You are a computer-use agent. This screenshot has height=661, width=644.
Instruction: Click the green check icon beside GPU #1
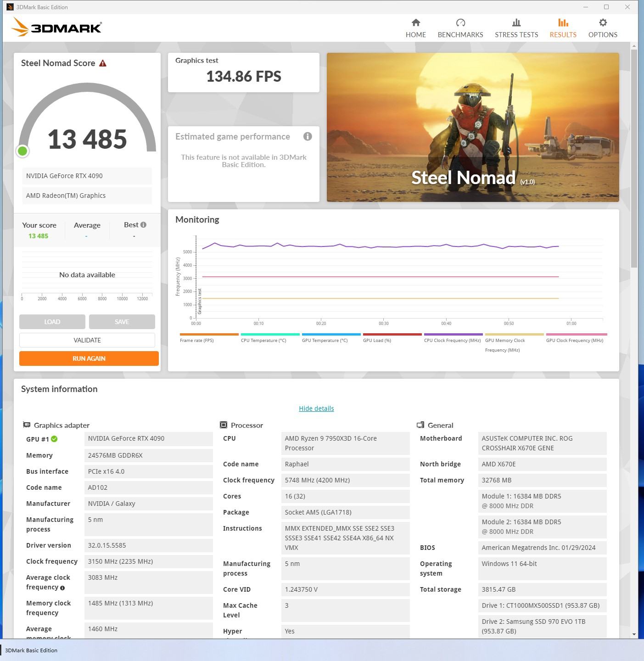[54, 439]
